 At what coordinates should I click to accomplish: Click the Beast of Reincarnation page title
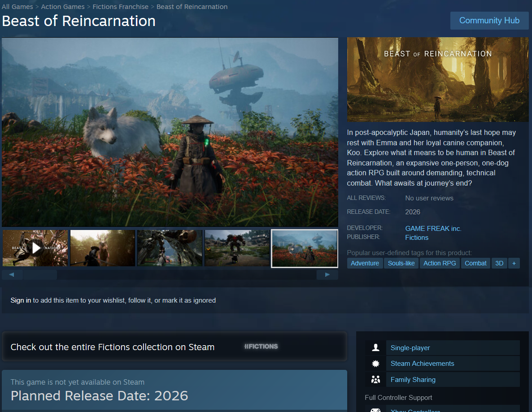click(78, 21)
